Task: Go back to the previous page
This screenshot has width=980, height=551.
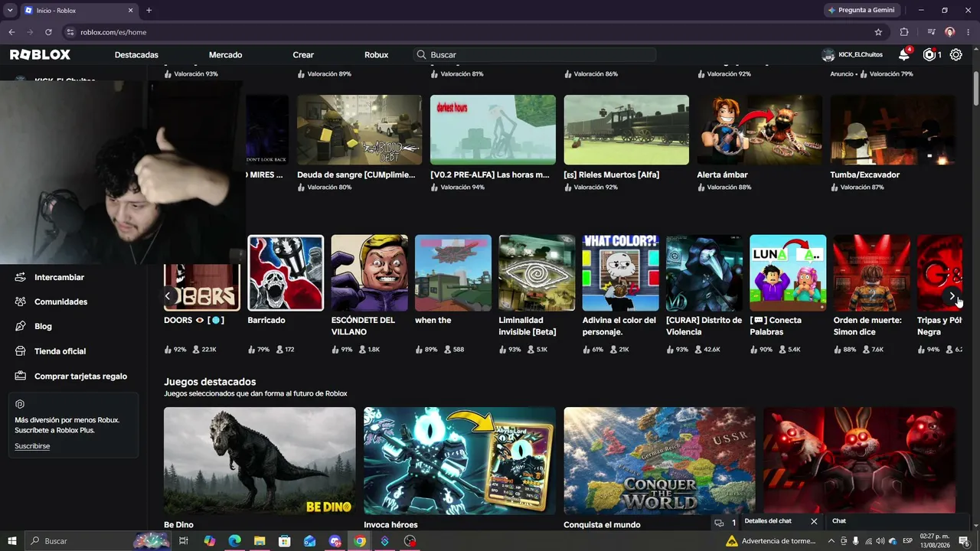Action: point(11,32)
